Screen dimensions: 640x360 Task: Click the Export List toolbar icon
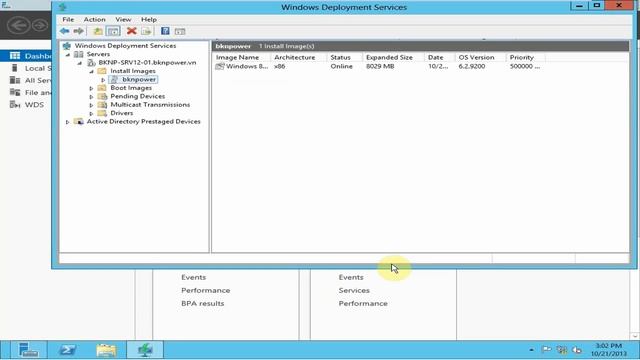coord(146,31)
